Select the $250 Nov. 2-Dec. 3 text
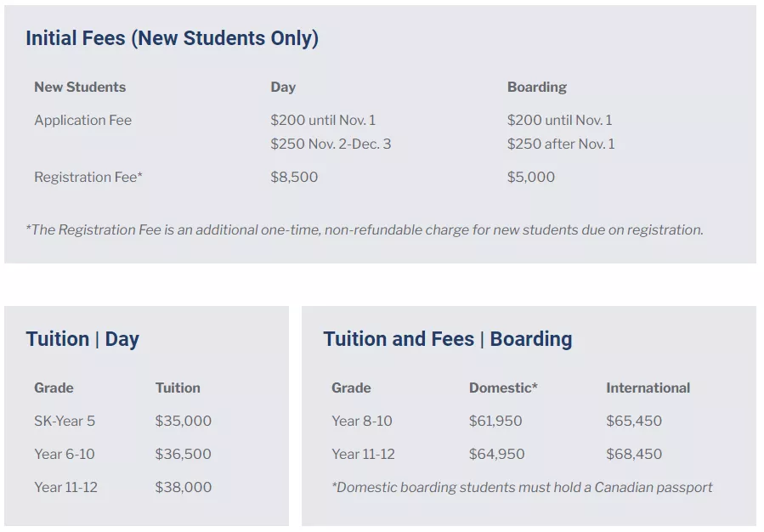764x532 pixels. pos(331,144)
